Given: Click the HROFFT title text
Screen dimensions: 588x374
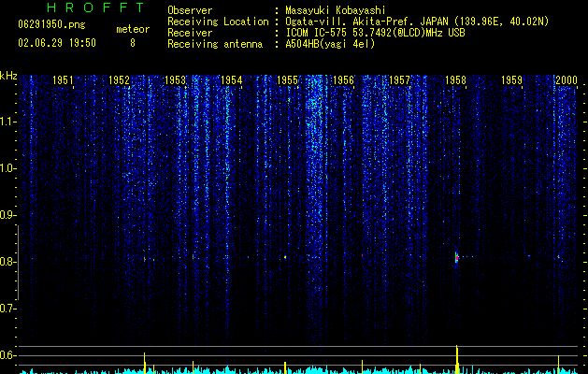Looking at the screenshot, I should pos(96,7).
